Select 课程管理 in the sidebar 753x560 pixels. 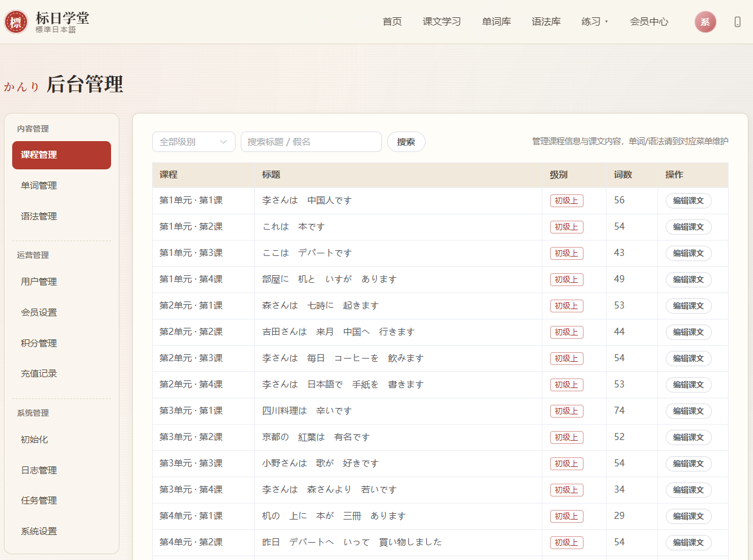pyautogui.click(x=62, y=155)
